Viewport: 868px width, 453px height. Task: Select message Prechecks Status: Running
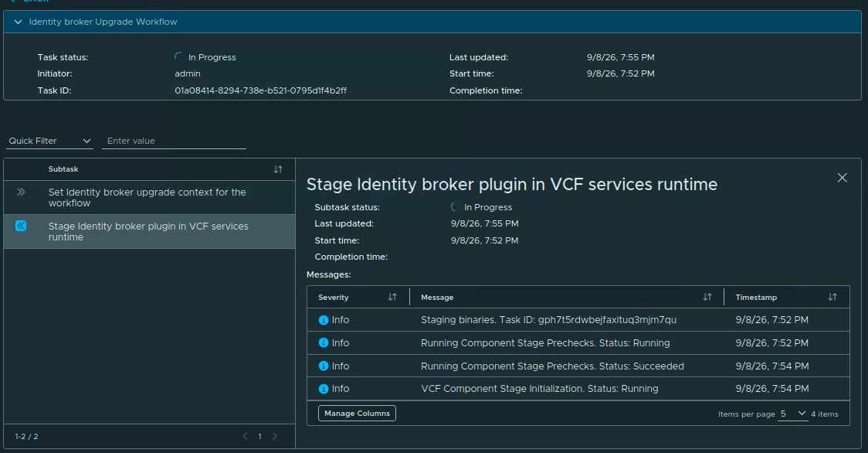(x=545, y=342)
